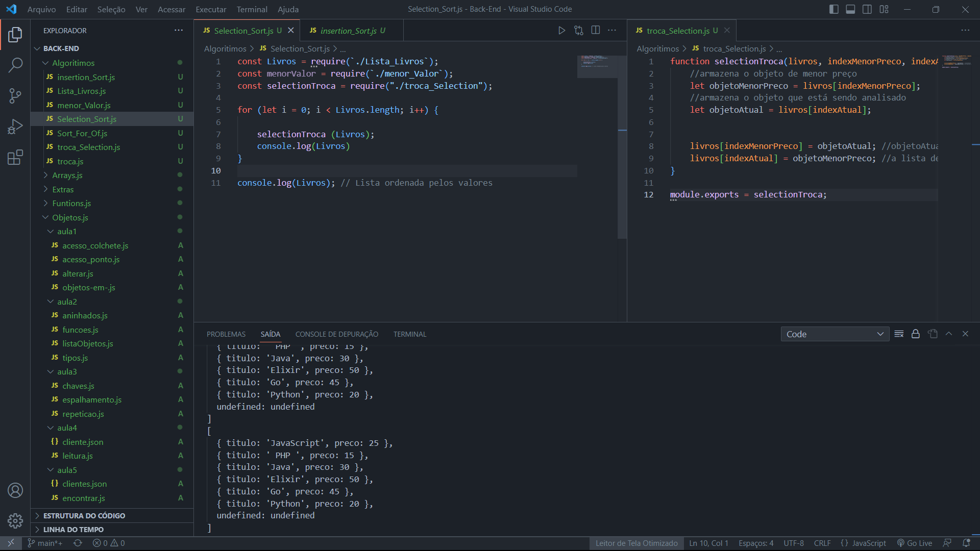The height and width of the screenshot is (551, 980).
Task: Expand the Extras folder
Action: pyautogui.click(x=112, y=189)
